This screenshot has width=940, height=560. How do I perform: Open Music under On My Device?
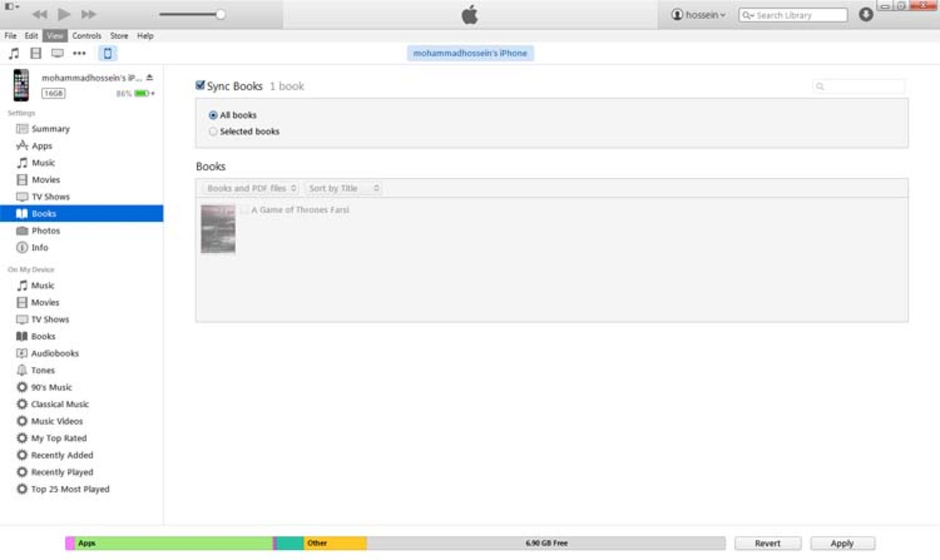82,285
